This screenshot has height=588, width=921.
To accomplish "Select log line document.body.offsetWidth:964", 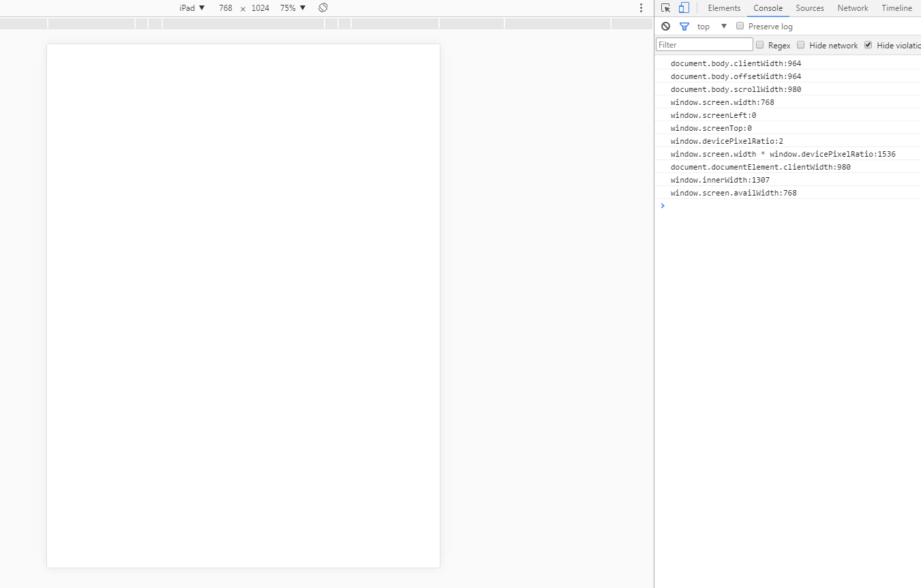I will [787, 76].
